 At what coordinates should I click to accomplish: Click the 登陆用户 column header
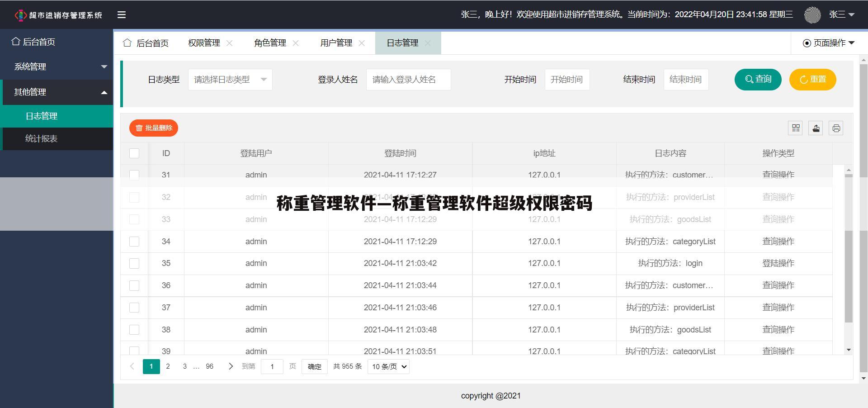(256, 153)
